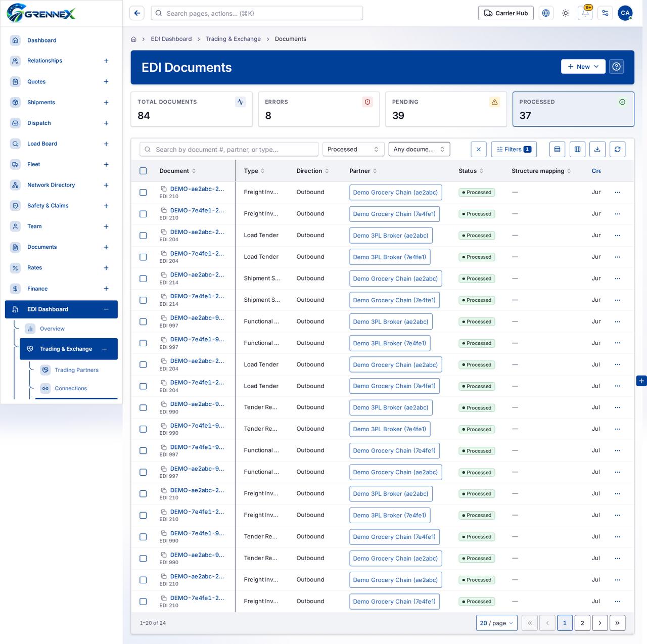Open EDI Dashboard breadcrumb link

171,39
